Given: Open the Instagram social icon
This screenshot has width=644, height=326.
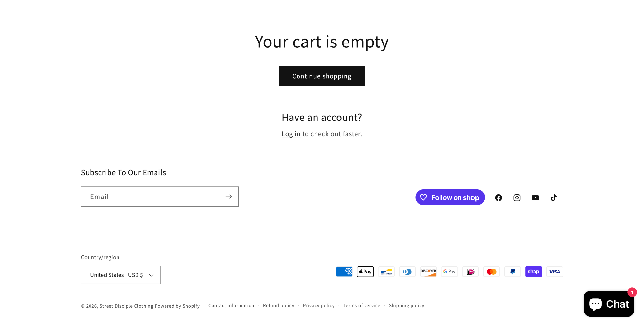Looking at the screenshot, I should (517, 198).
